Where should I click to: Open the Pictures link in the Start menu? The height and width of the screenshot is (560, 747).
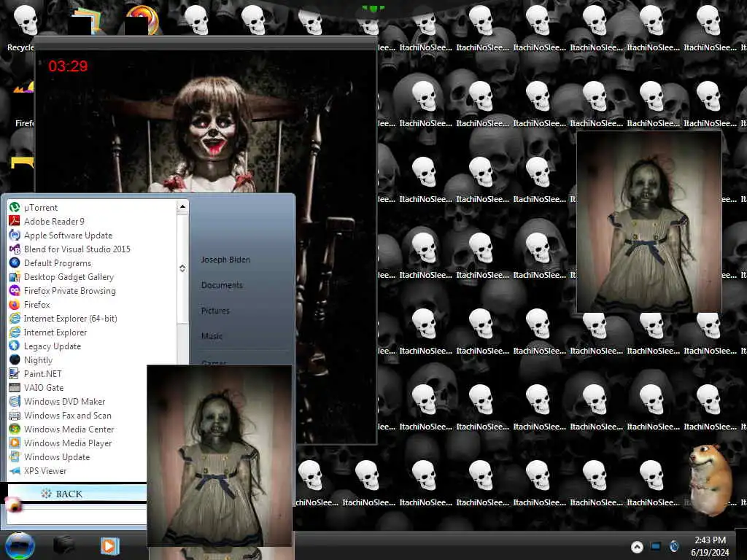pos(215,311)
